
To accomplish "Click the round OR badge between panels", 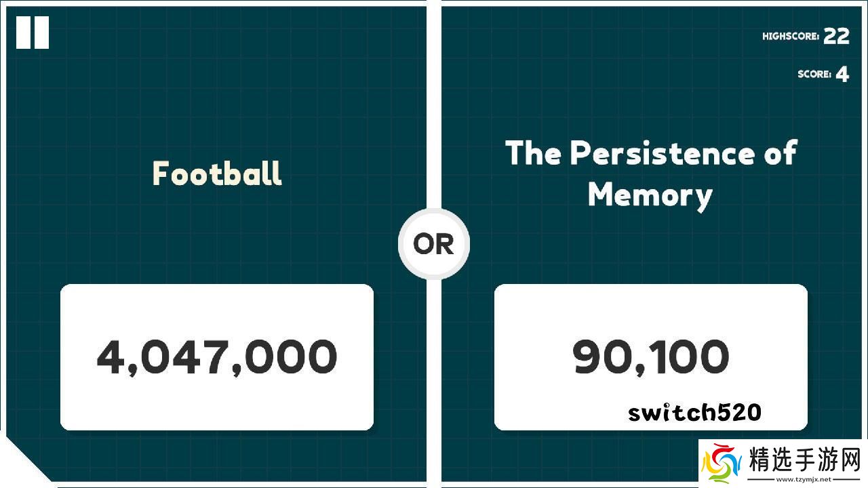I will [433, 245].
